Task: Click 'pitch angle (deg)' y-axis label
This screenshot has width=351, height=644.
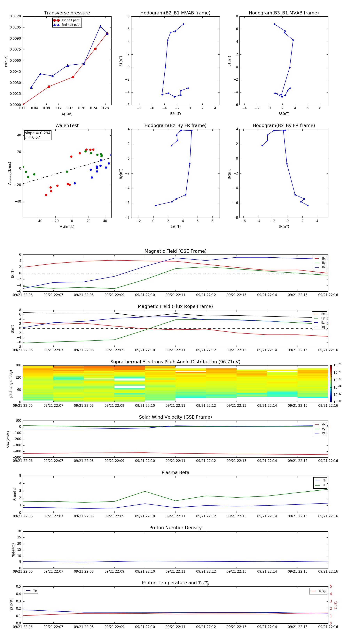Action: [11, 384]
